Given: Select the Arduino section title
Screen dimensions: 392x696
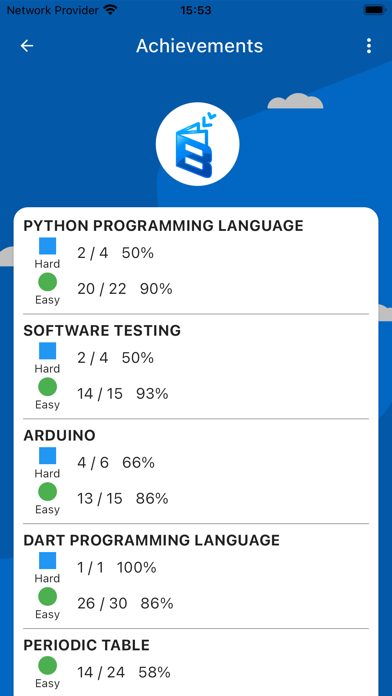Looking at the screenshot, I should (59, 435).
